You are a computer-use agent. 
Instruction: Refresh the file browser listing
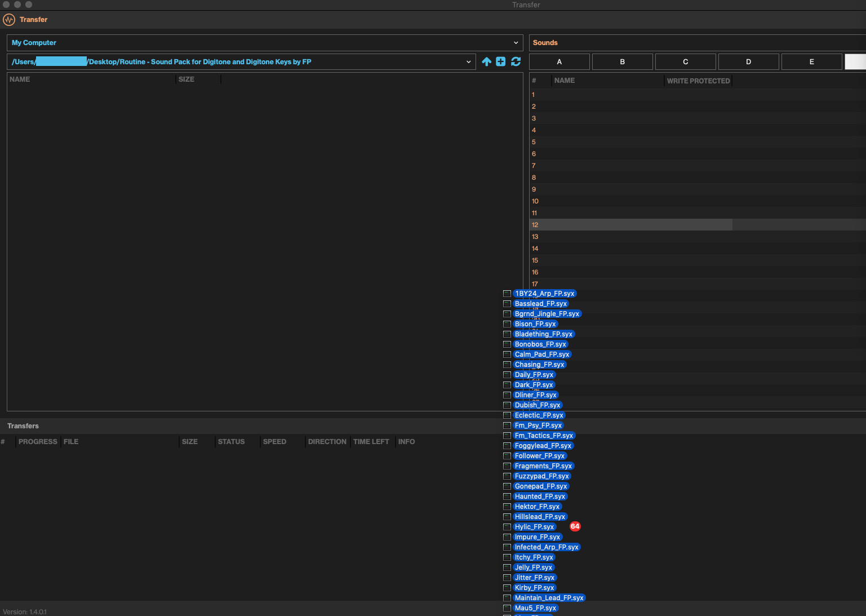(x=516, y=61)
